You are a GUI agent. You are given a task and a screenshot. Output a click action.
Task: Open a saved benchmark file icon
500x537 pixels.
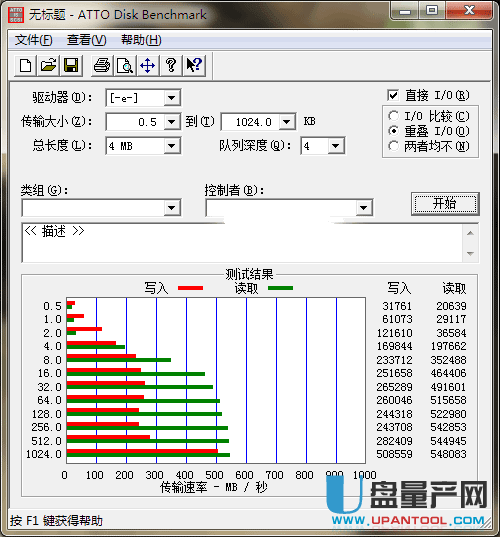[x=48, y=65]
